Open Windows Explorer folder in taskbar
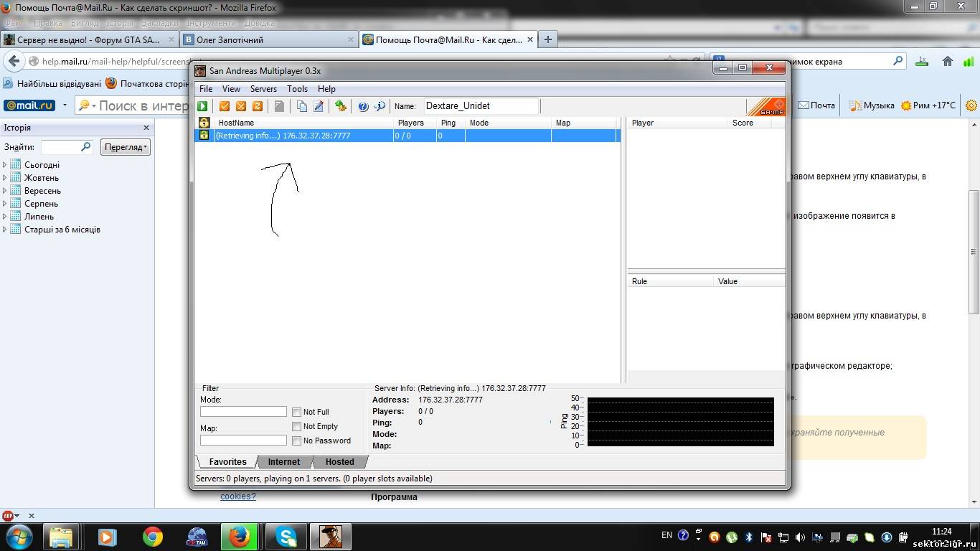 61,537
